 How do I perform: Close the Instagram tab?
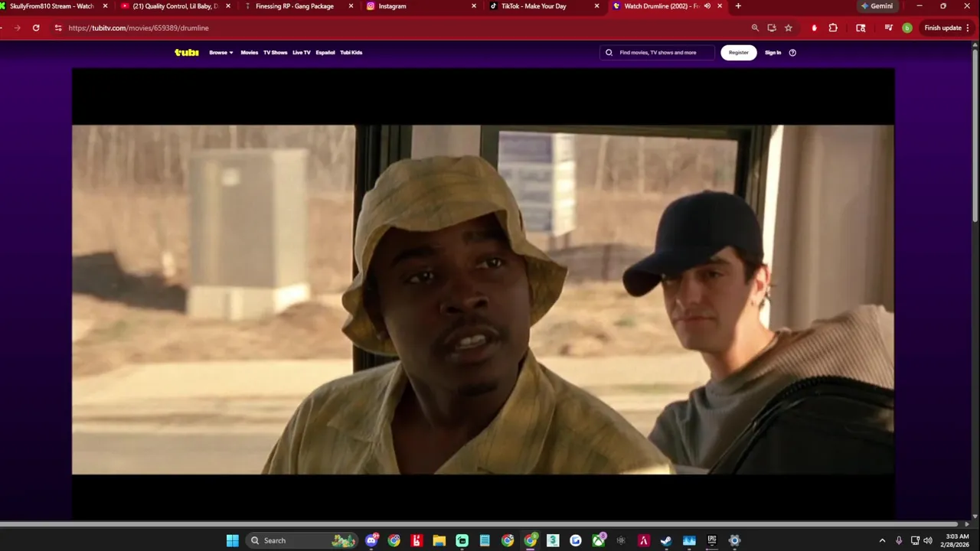point(474,6)
